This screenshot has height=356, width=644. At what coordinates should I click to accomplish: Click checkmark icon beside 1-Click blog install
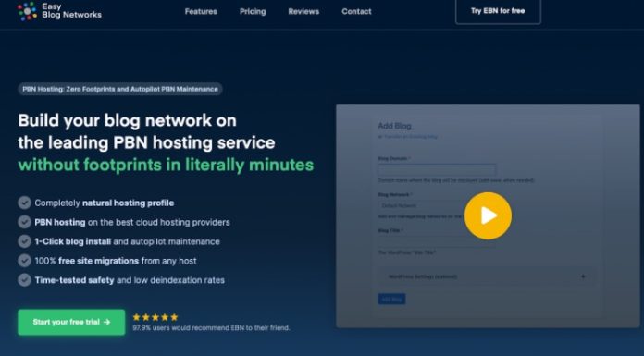click(24, 241)
